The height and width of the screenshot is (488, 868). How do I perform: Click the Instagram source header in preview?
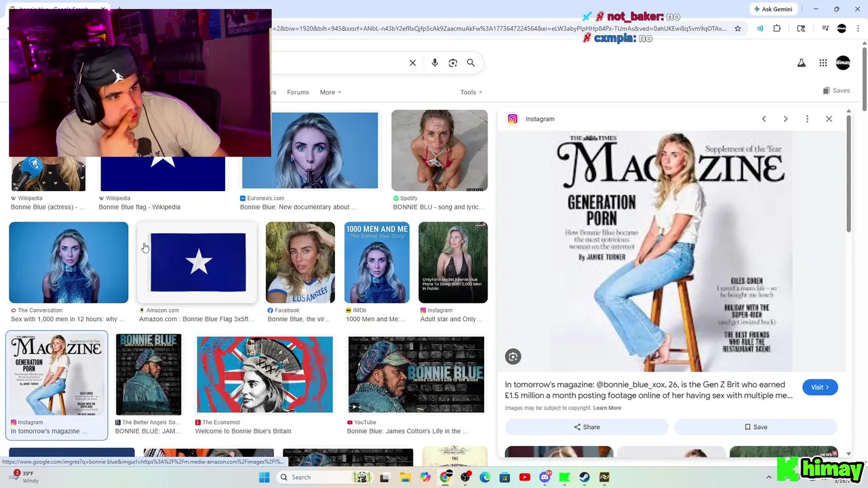(532, 119)
